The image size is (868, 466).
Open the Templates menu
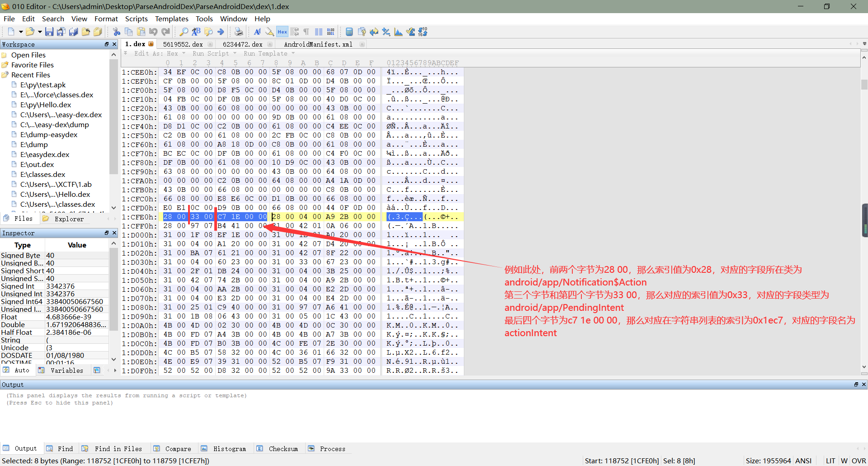coord(171,19)
